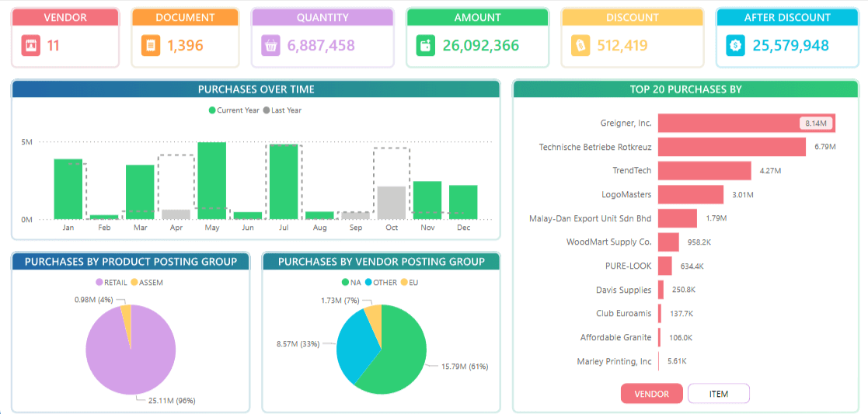
Task: Select the March current year bar
Action: point(140,192)
